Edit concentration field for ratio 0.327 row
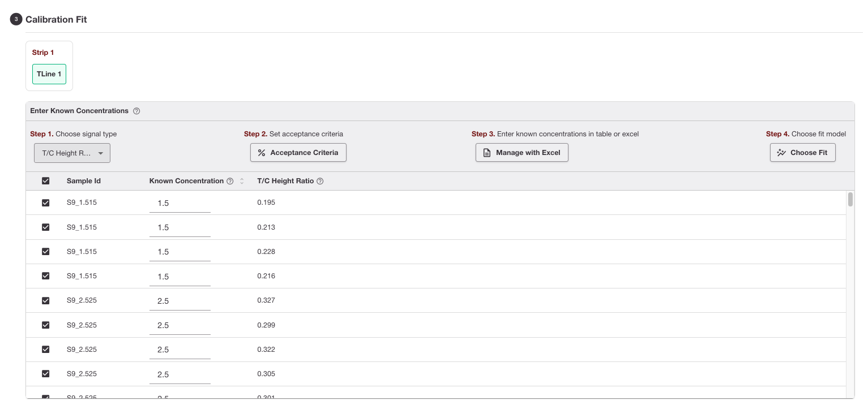 click(x=180, y=301)
